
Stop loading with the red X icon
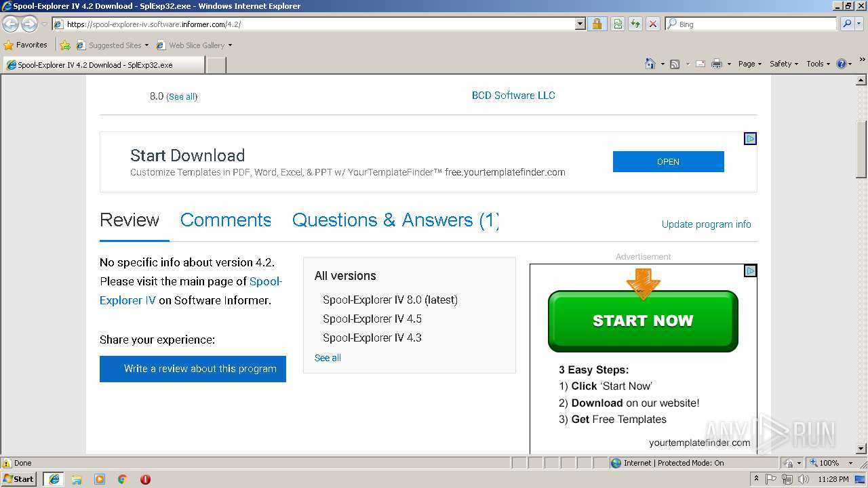click(x=653, y=24)
